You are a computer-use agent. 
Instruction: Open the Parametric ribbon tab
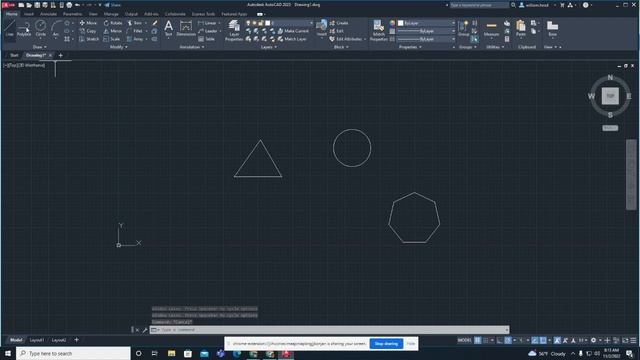pyautogui.click(x=72, y=14)
